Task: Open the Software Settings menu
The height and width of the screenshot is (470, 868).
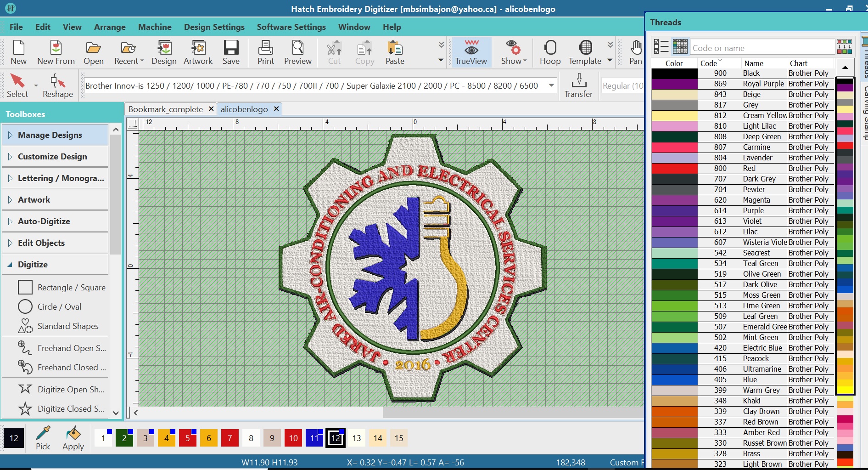Action: click(x=291, y=27)
